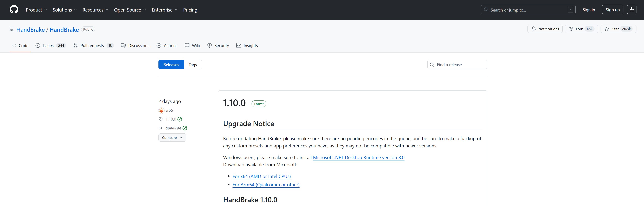
Task: Open the Product dropdown menu
Action: (x=36, y=10)
